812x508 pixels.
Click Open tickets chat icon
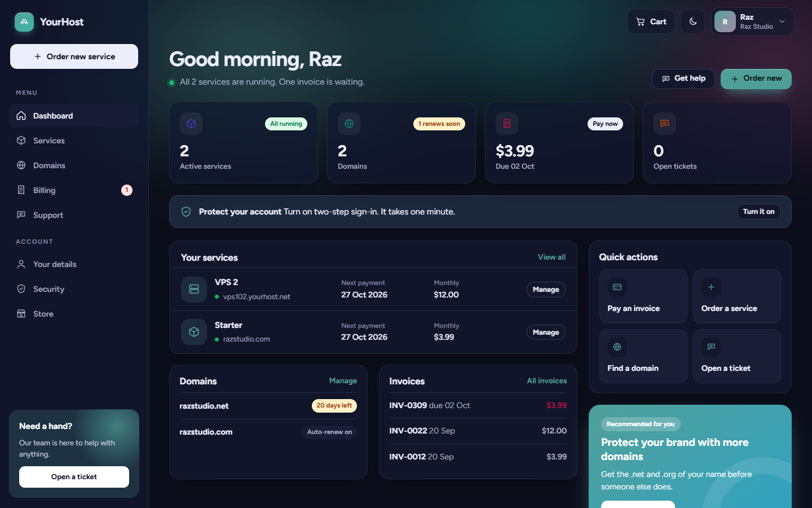[x=665, y=124]
